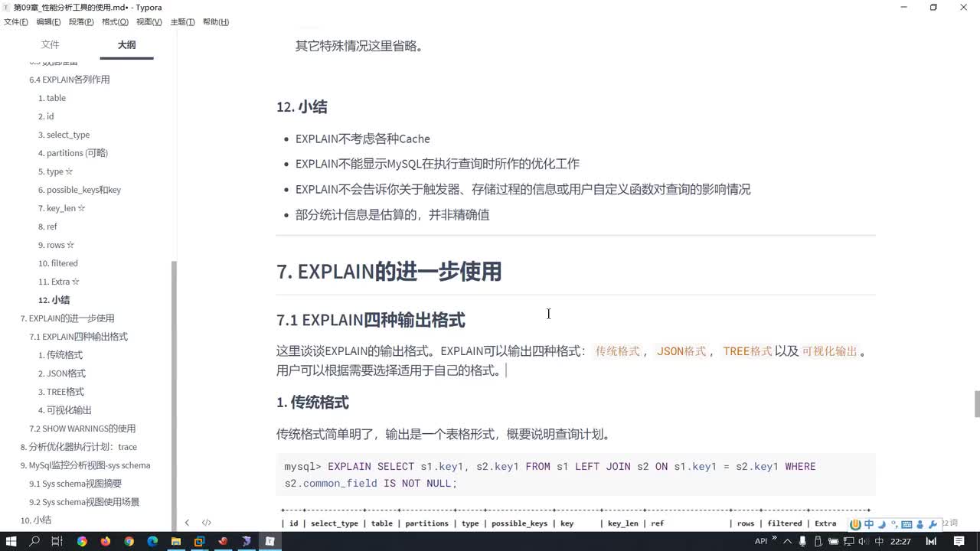Jump to outline item 11. Extra ☆
Screen dimensions: 980x551
(x=59, y=282)
